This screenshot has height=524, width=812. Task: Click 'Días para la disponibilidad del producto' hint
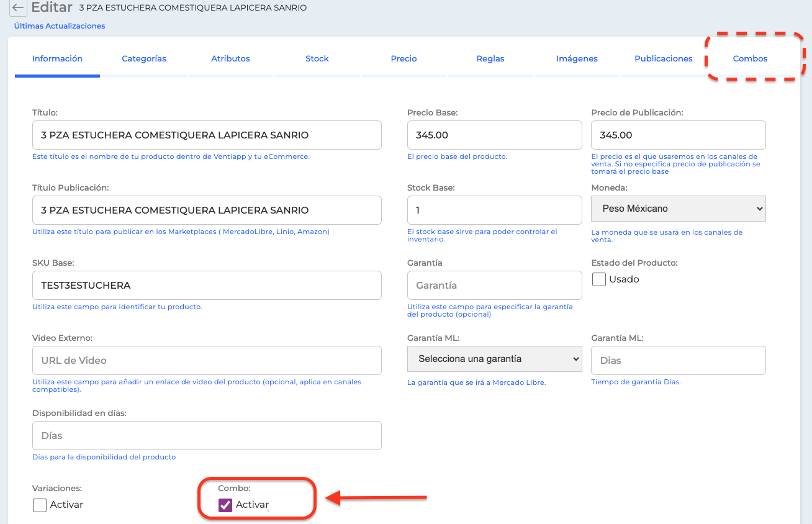pos(104,457)
